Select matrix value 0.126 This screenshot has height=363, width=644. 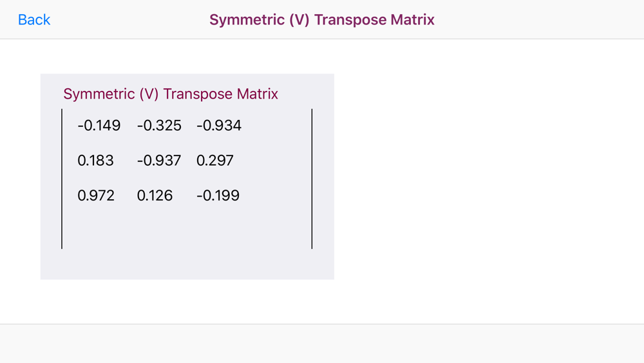click(155, 195)
